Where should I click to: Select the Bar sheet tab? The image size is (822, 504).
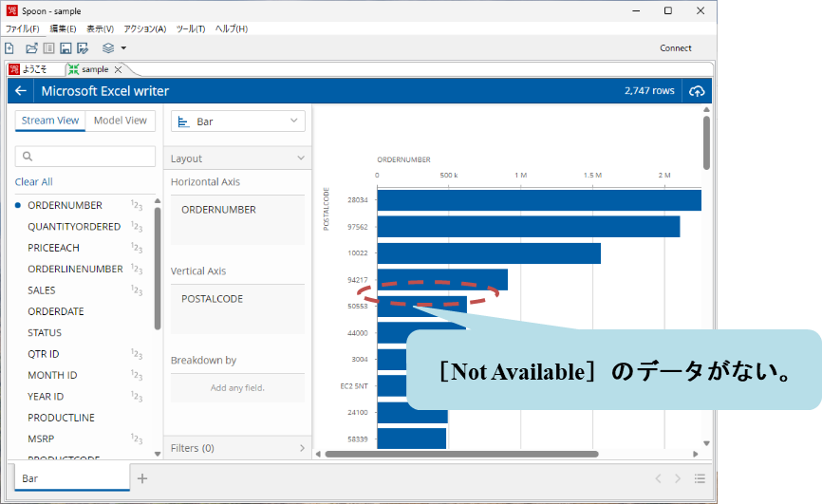click(72, 478)
